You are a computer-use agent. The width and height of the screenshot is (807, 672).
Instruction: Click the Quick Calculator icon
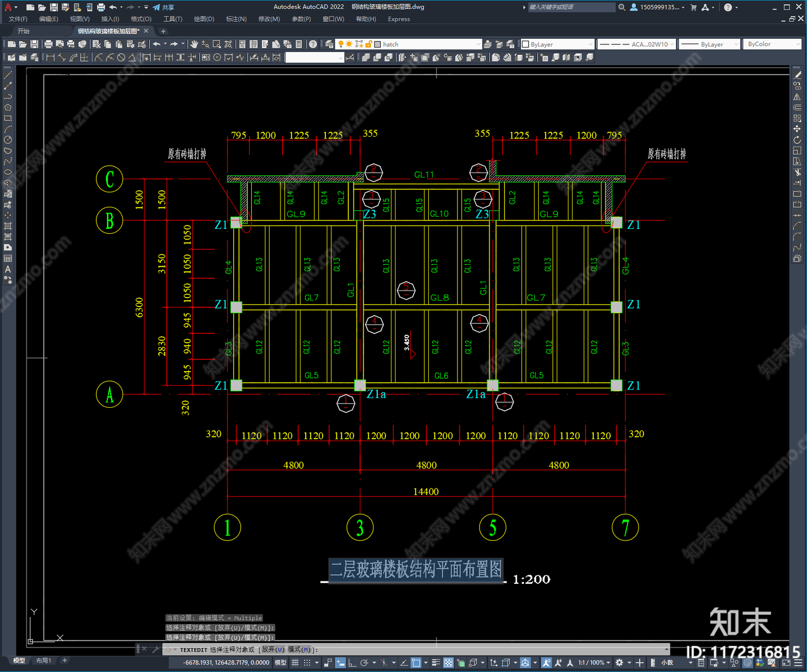tap(299, 44)
